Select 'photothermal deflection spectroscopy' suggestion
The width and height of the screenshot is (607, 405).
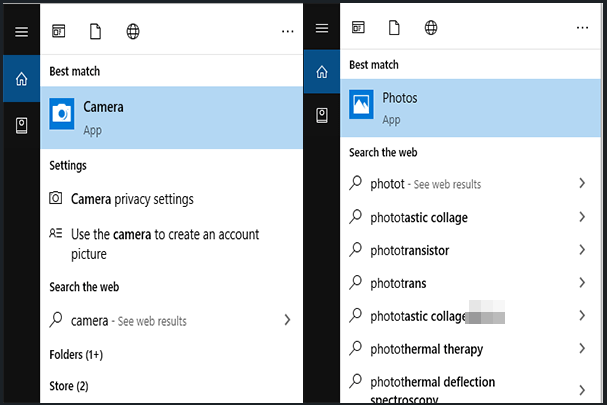coord(432,390)
